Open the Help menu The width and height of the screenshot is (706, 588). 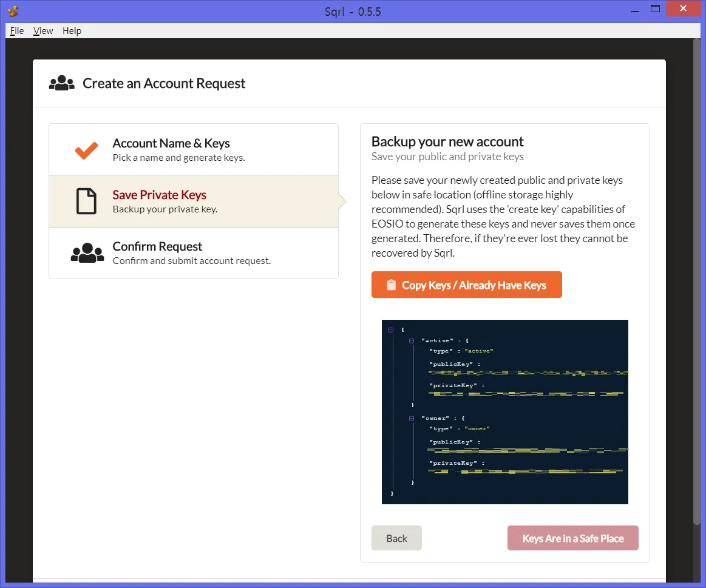point(72,30)
